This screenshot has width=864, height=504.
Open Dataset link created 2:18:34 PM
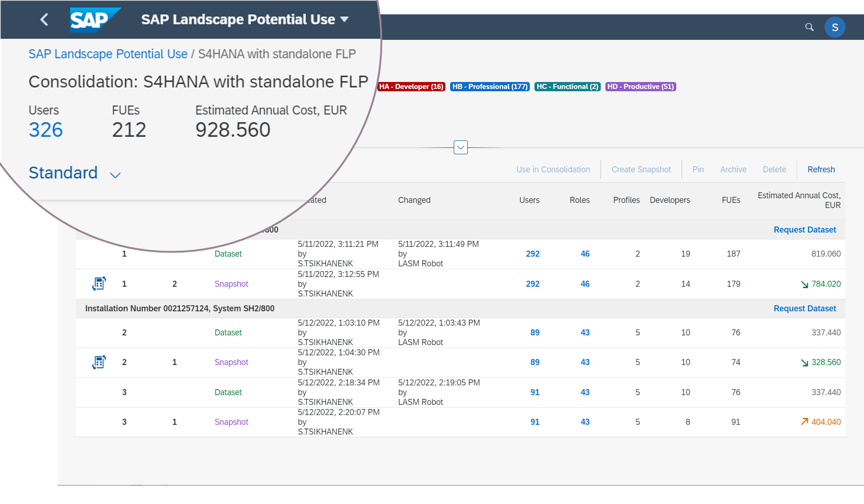click(228, 392)
